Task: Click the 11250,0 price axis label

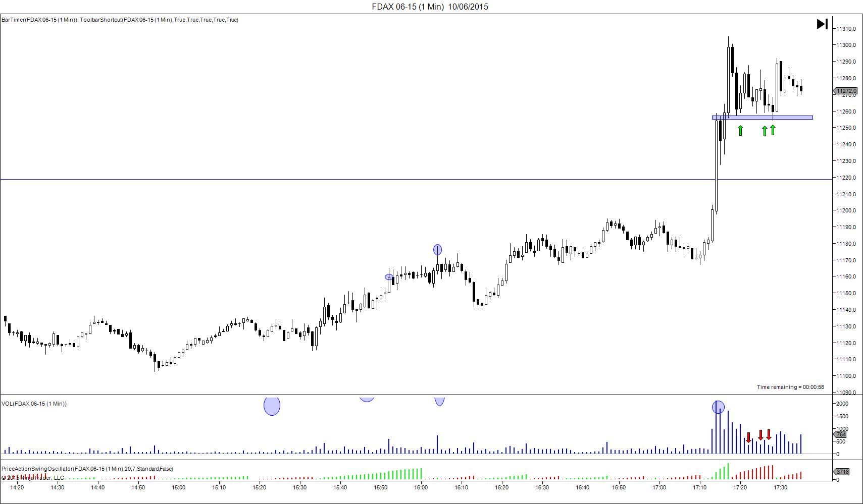Action: (x=846, y=128)
